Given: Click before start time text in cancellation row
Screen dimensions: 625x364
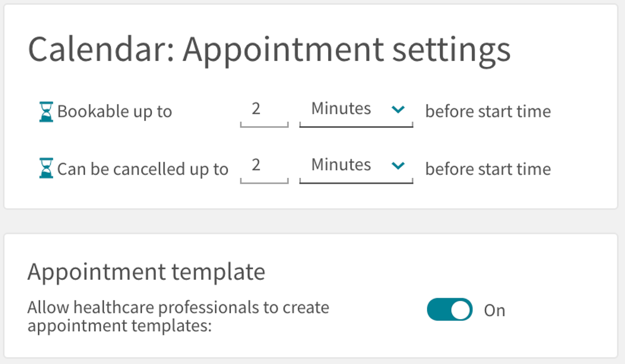Looking at the screenshot, I should (488, 169).
